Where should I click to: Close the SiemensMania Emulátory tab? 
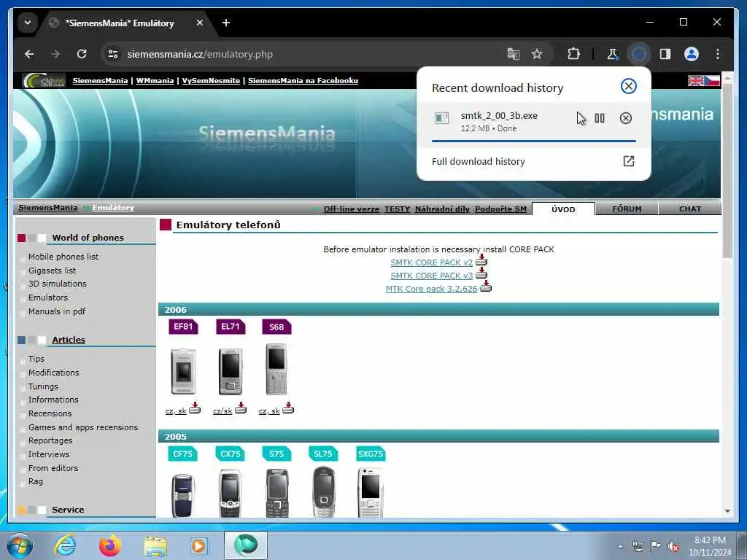[x=200, y=23]
